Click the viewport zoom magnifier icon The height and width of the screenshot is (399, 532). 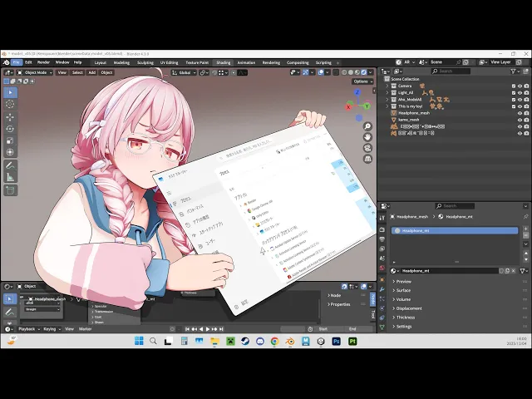click(x=367, y=126)
